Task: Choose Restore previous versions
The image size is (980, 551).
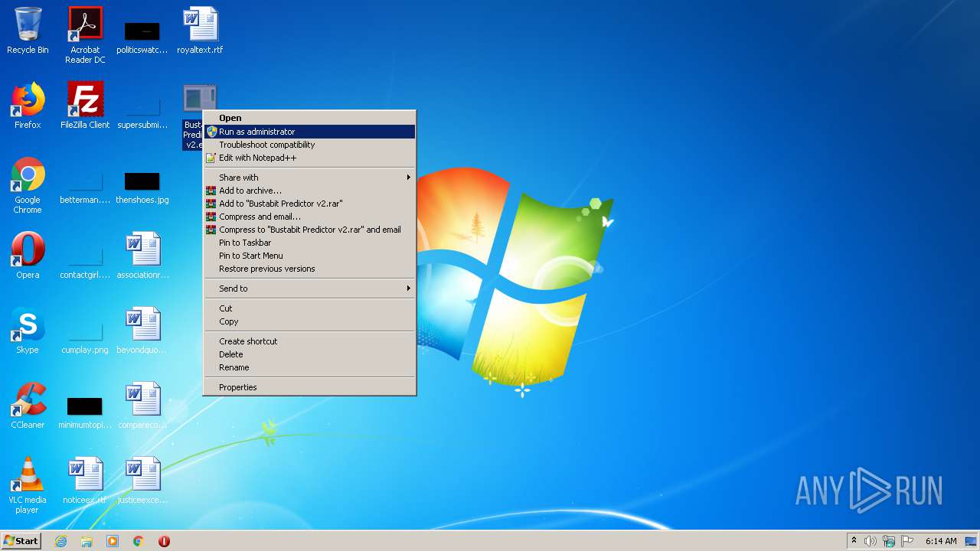Action: (309, 269)
